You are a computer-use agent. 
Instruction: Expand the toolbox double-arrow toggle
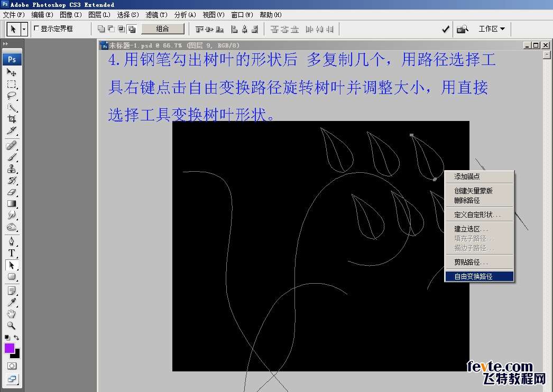[6, 44]
